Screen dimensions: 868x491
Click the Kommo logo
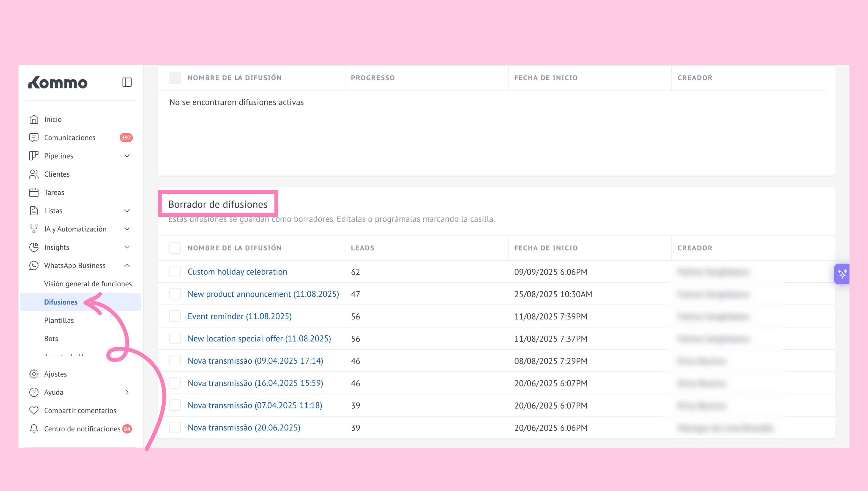pyautogui.click(x=58, y=83)
